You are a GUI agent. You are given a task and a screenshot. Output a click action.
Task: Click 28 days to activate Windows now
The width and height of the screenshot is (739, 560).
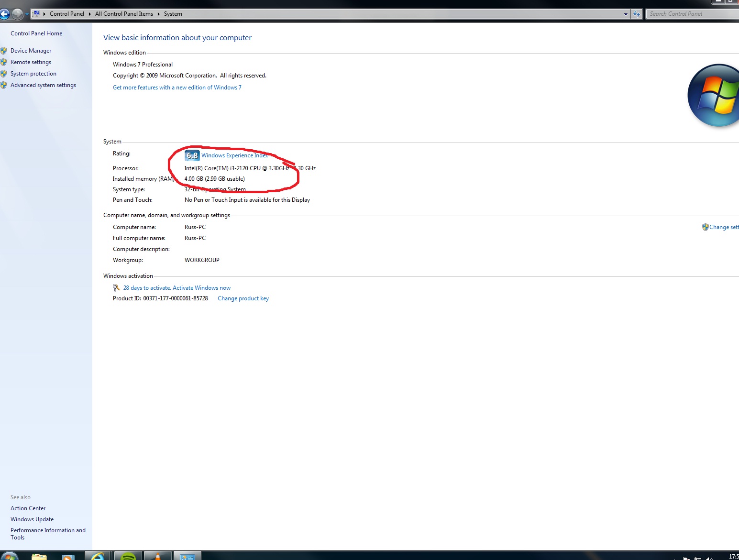pyautogui.click(x=177, y=288)
